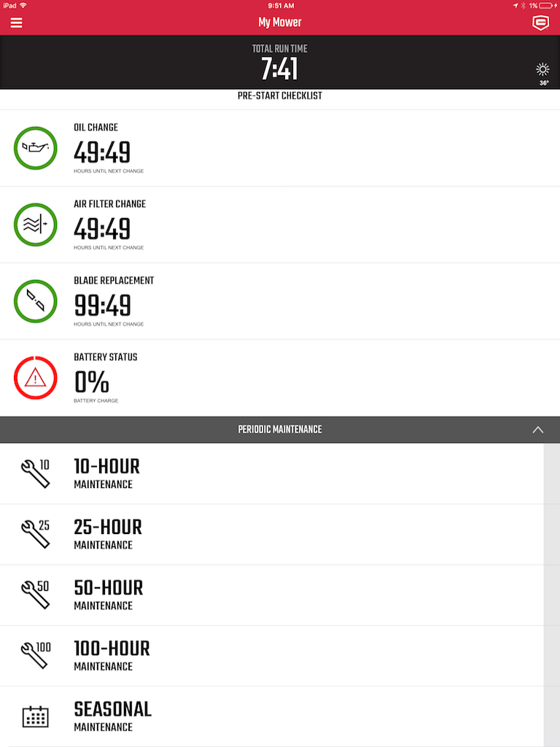Tap the Pre-Start Checklist heading
Screen dimensions: 560x747
pyautogui.click(x=280, y=96)
